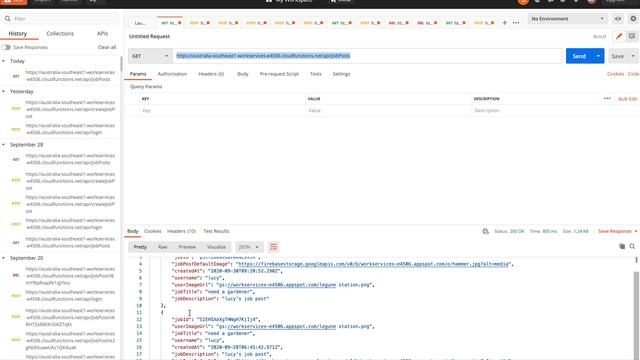The image size is (640, 360).
Task: Click the blue Send button
Action: [579, 56]
